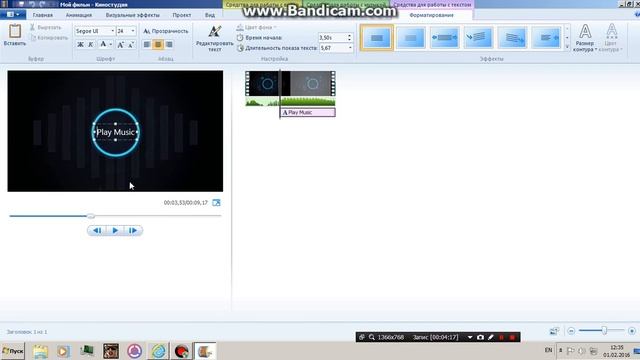Image resolution: width=640 pixels, height=360 pixels.
Task: Select the fly-in diagonal text effect
Action: tap(478, 38)
